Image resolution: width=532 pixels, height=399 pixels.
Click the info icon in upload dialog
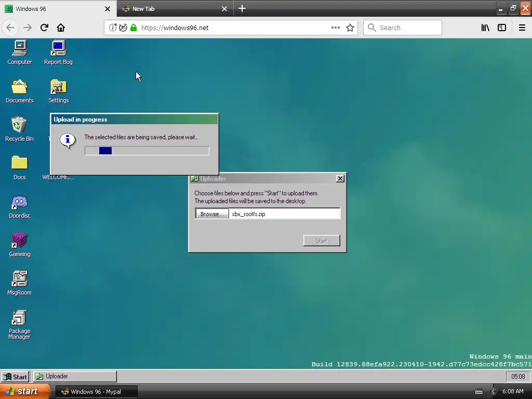click(68, 140)
